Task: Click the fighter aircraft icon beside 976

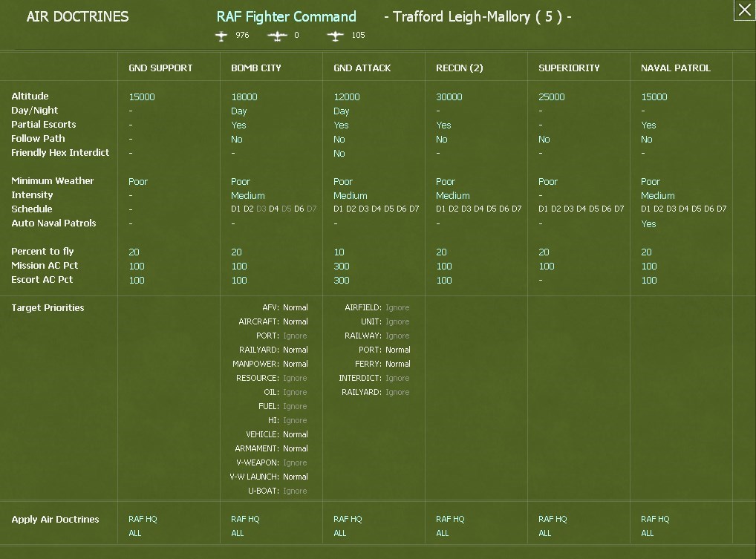Action: point(221,36)
